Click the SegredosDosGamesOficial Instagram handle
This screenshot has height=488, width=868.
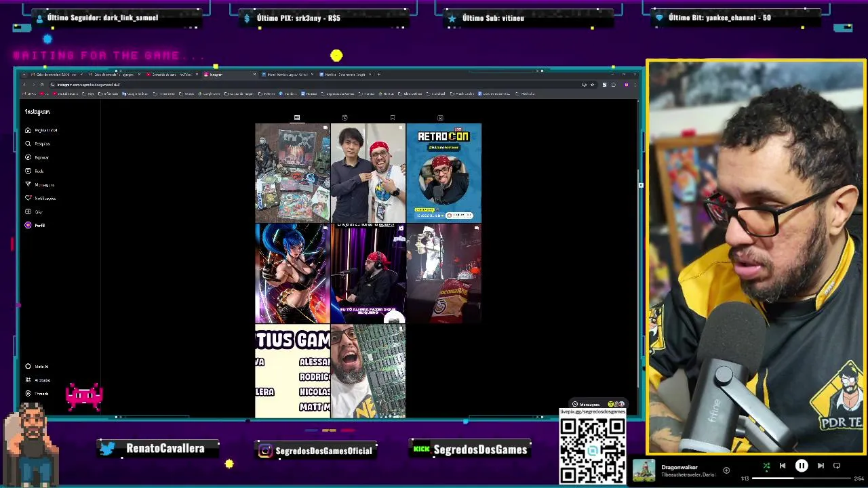(323, 451)
